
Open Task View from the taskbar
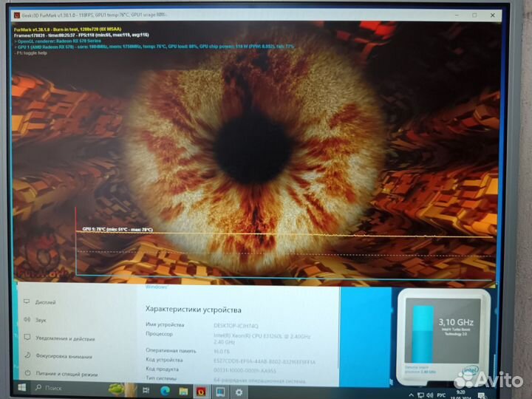[146, 389]
